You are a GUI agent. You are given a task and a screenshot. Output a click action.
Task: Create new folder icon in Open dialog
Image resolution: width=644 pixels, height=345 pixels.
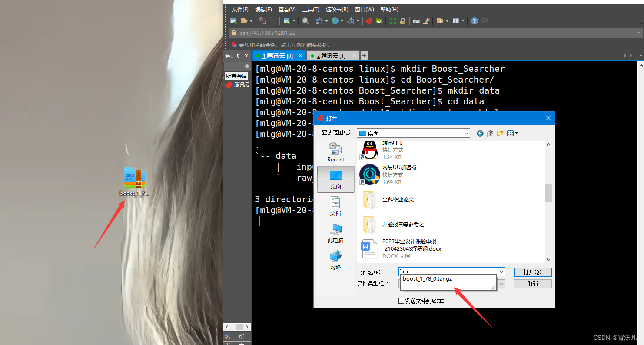click(x=500, y=133)
